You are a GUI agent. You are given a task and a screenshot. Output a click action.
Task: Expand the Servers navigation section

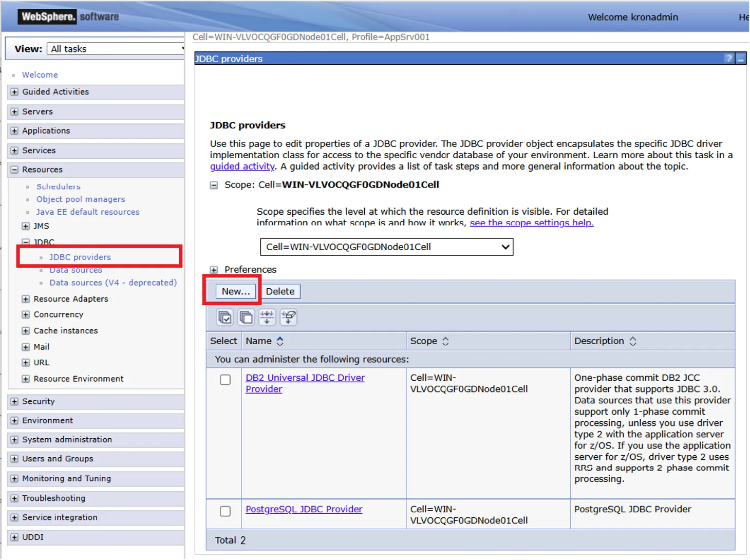click(14, 111)
